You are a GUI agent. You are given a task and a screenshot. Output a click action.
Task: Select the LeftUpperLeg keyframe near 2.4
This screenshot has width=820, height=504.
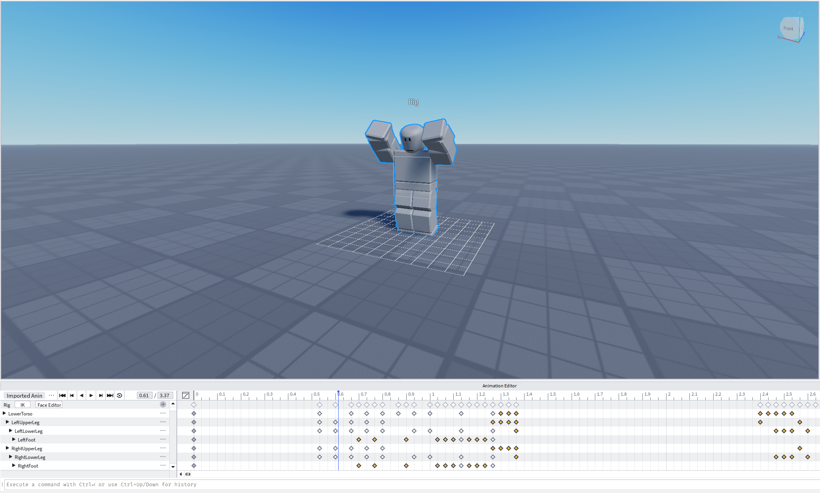(760, 422)
